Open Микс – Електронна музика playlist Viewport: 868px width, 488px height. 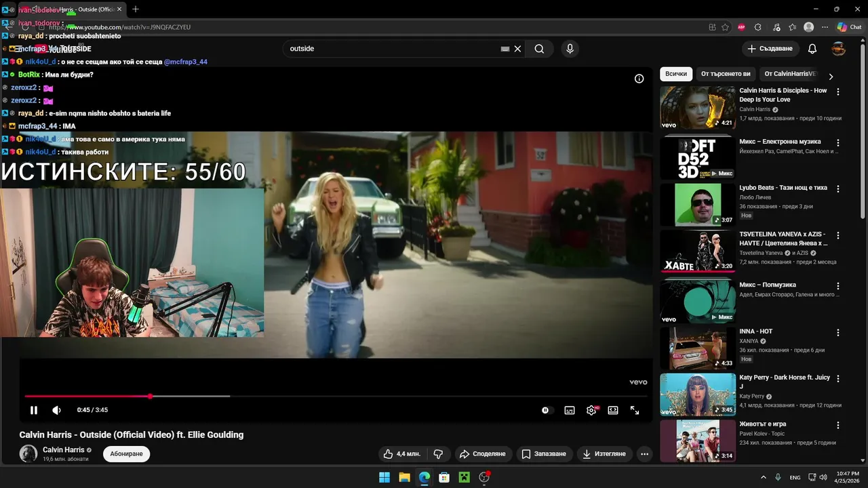pos(698,158)
